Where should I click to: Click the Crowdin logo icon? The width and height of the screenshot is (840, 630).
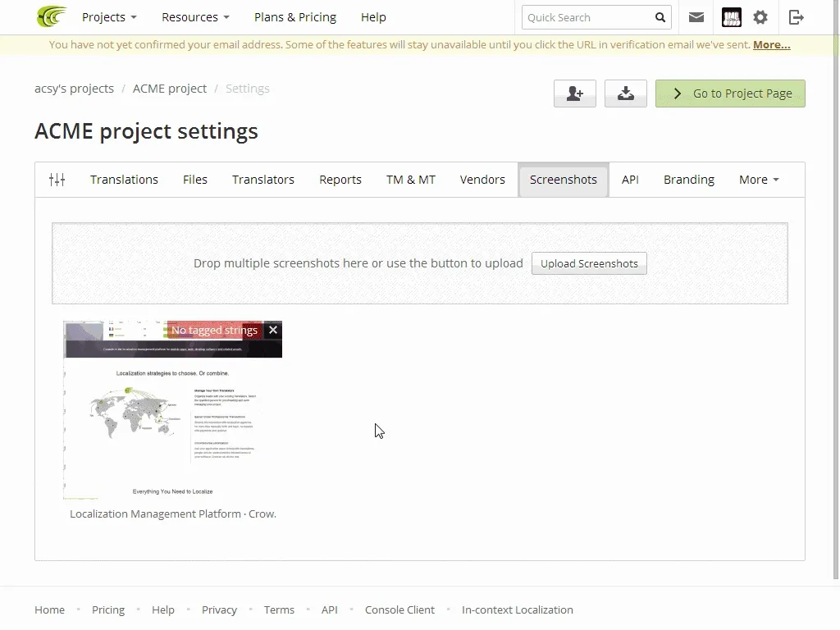(x=52, y=16)
